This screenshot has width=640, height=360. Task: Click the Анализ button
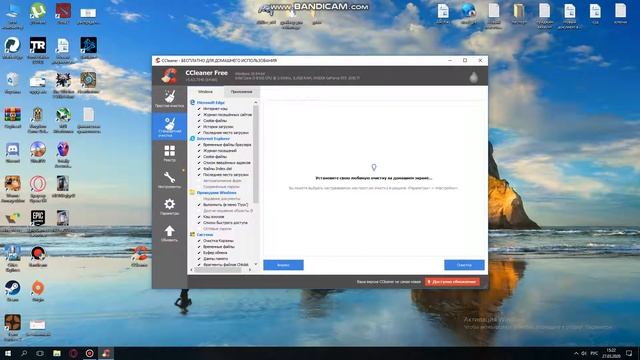pyautogui.click(x=283, y=265)
